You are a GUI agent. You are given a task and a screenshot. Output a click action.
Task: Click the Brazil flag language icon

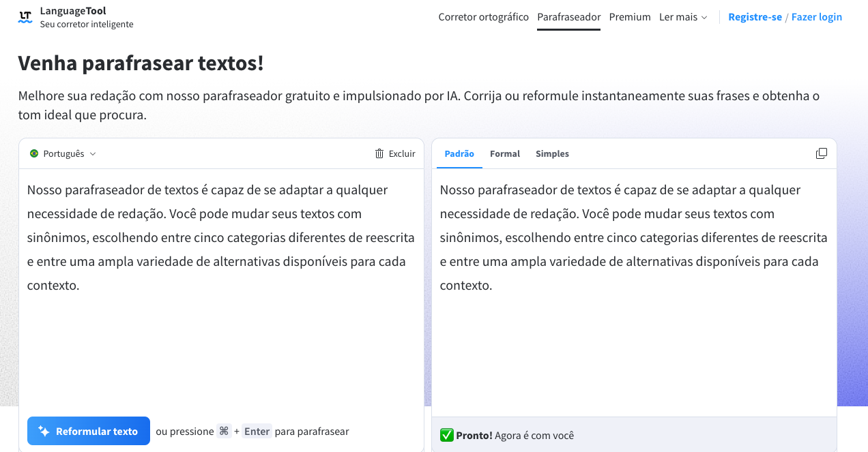(34, 153)
